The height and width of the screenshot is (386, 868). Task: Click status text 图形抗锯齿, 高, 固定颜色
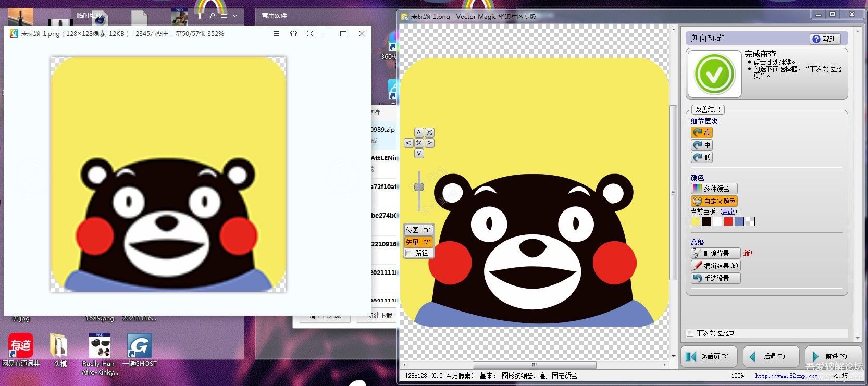pyautogui.click(x=539, y=376)
